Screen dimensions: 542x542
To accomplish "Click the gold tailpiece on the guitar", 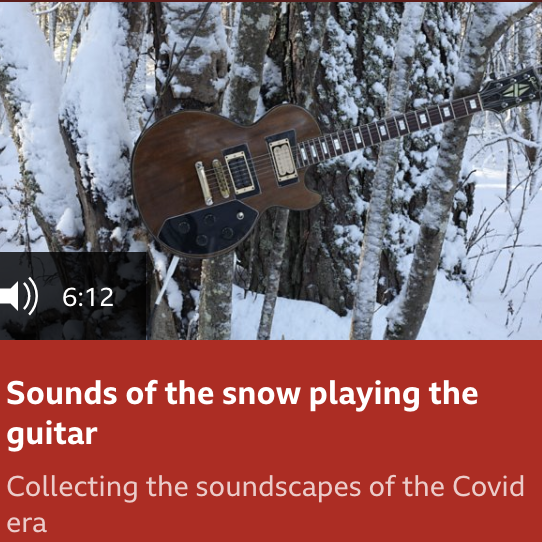I will (x=204, y=183).
